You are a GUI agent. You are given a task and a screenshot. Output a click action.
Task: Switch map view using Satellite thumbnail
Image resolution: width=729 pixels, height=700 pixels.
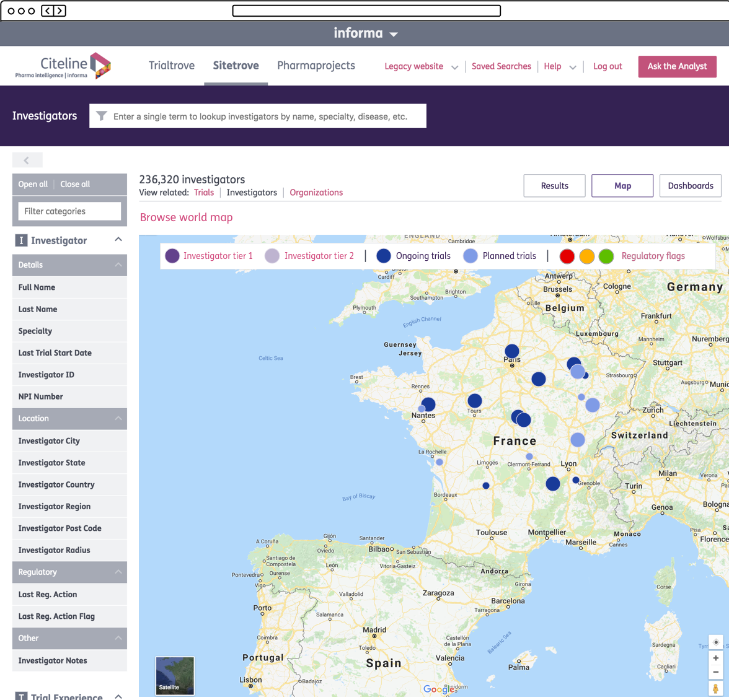tap(174, 676)
